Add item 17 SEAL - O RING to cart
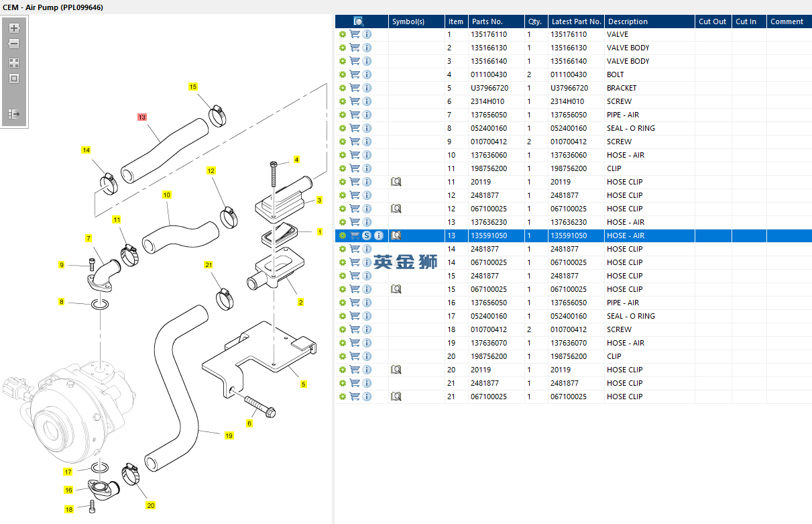 (355, 316)
